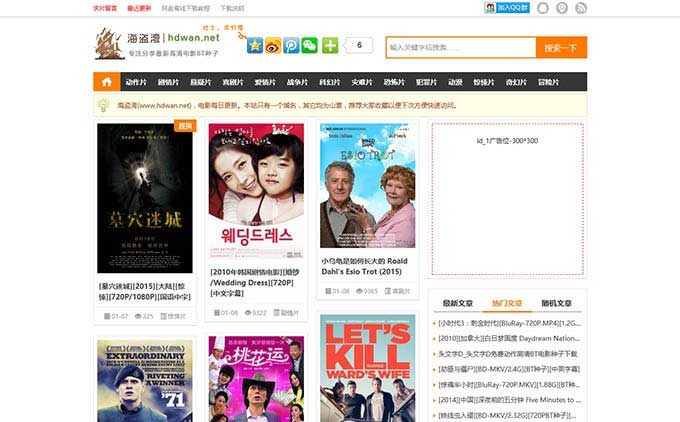Click the green plus more-share icon
680x422 pixels.
(329, 46)
